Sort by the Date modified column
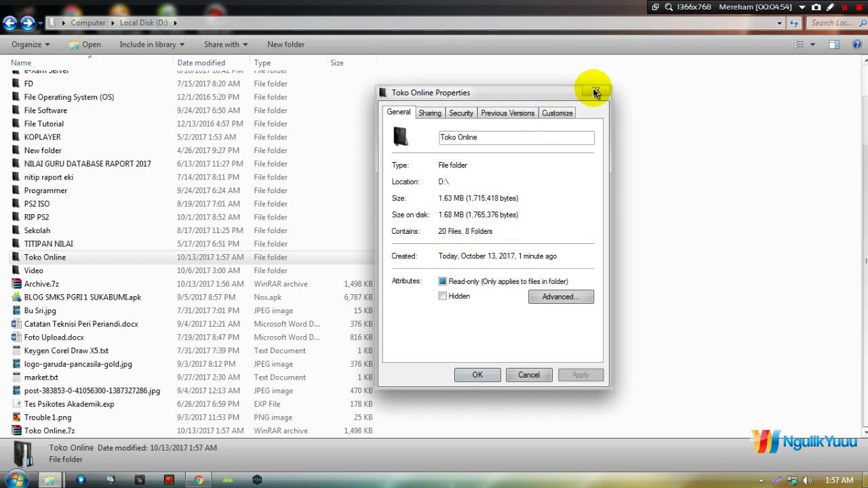The height and width of the screenshot is (488, 868). [212, 63]
